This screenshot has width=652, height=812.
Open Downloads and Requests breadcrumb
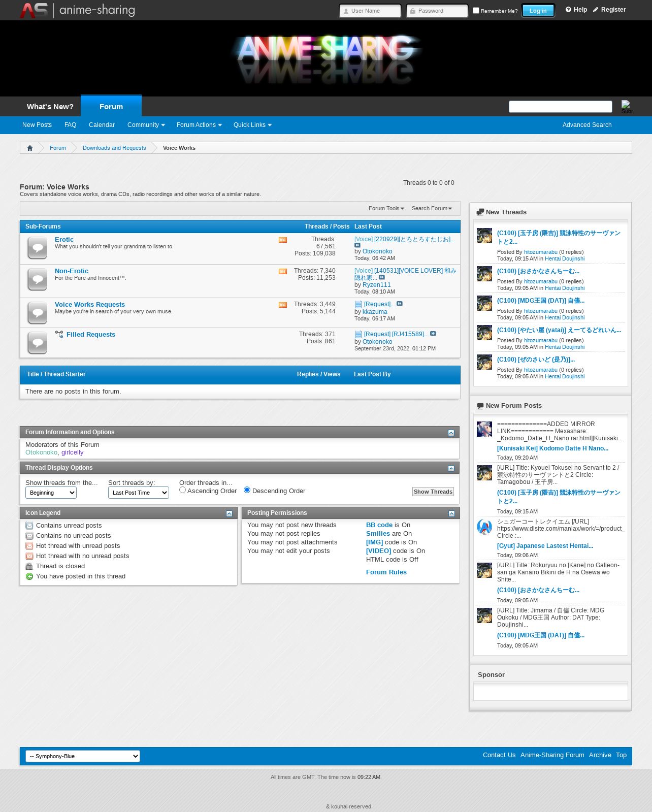[x=114, y=148]
